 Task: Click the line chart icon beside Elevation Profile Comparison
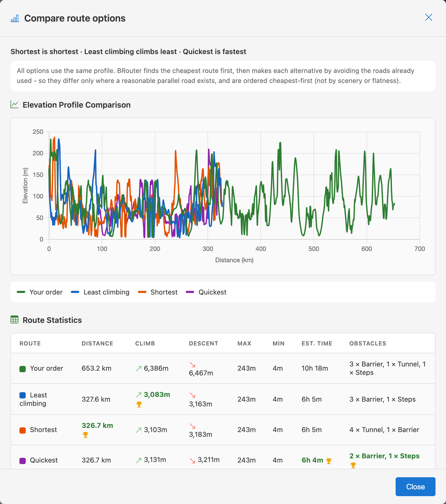(x=14, y=104)
